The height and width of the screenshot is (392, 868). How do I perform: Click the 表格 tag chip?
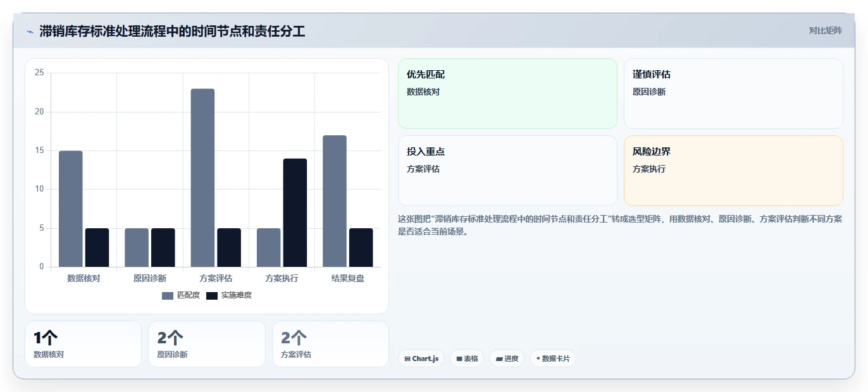tap(467, 358)
